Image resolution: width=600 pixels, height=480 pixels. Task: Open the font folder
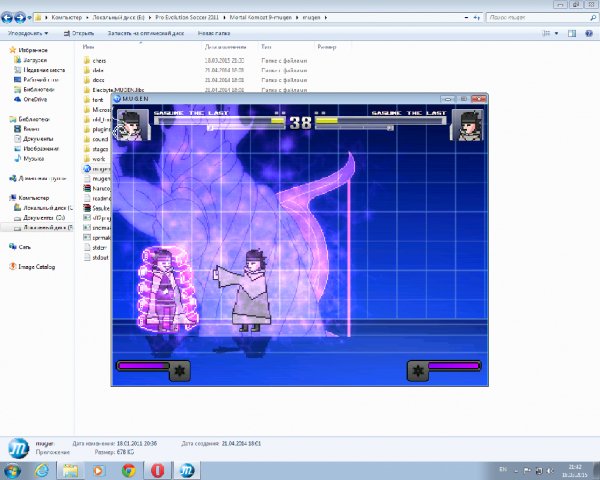click(98, 100)
